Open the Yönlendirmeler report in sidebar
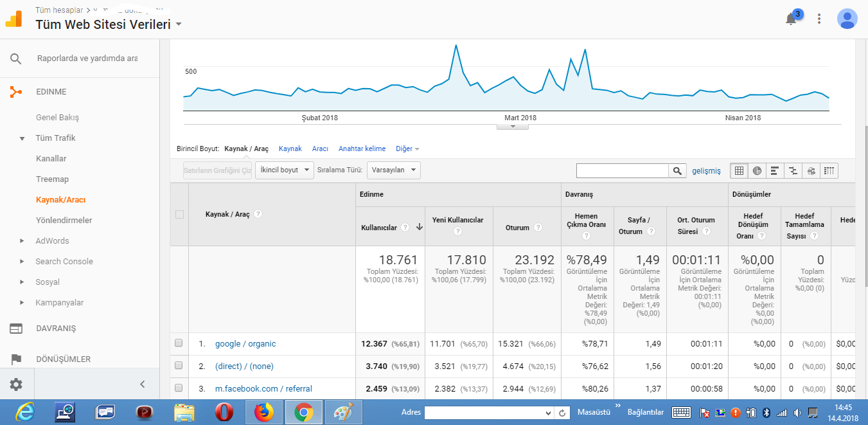868x425 pixels. coord(64,220)
